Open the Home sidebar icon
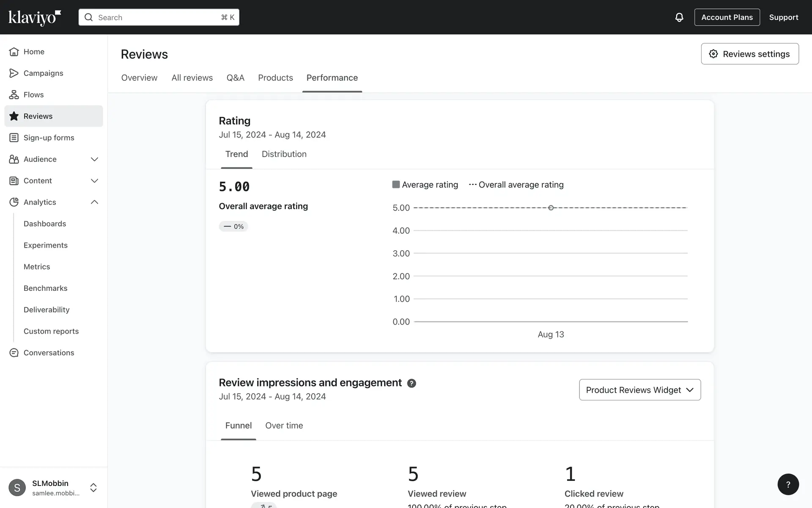 14,52
